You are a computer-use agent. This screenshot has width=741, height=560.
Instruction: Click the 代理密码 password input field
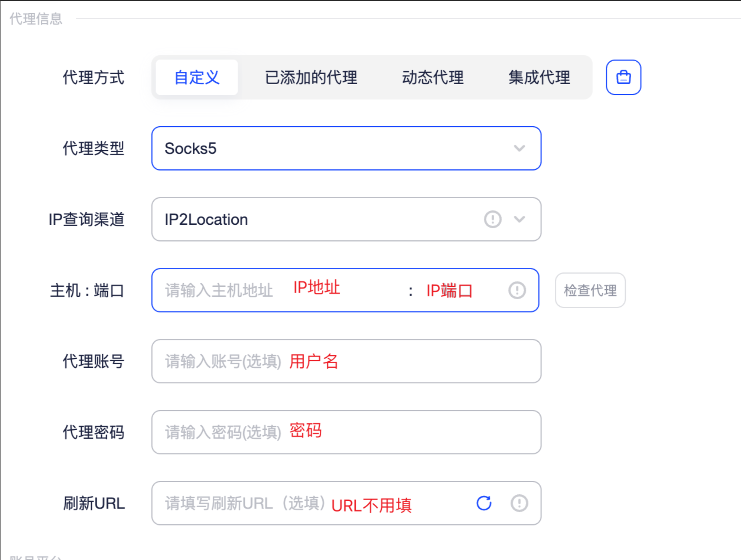[346, 432]
